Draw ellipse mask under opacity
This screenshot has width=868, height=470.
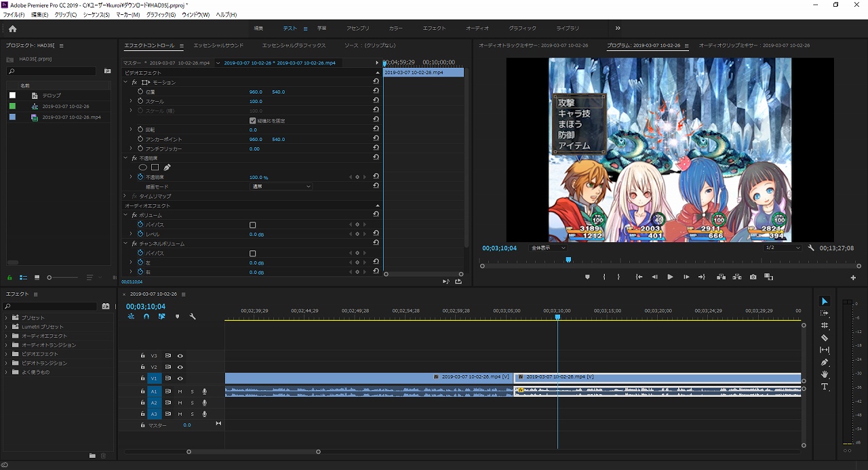pos(143,167)
